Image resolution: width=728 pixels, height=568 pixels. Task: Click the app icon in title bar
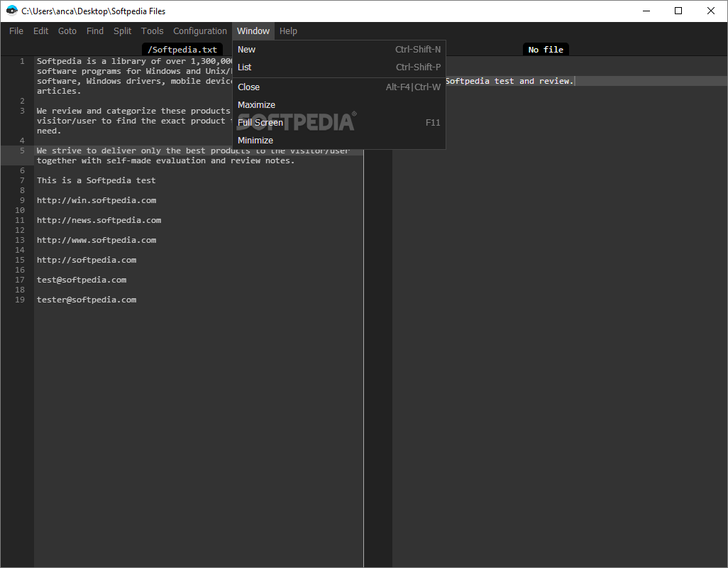[x=11, y=11]
